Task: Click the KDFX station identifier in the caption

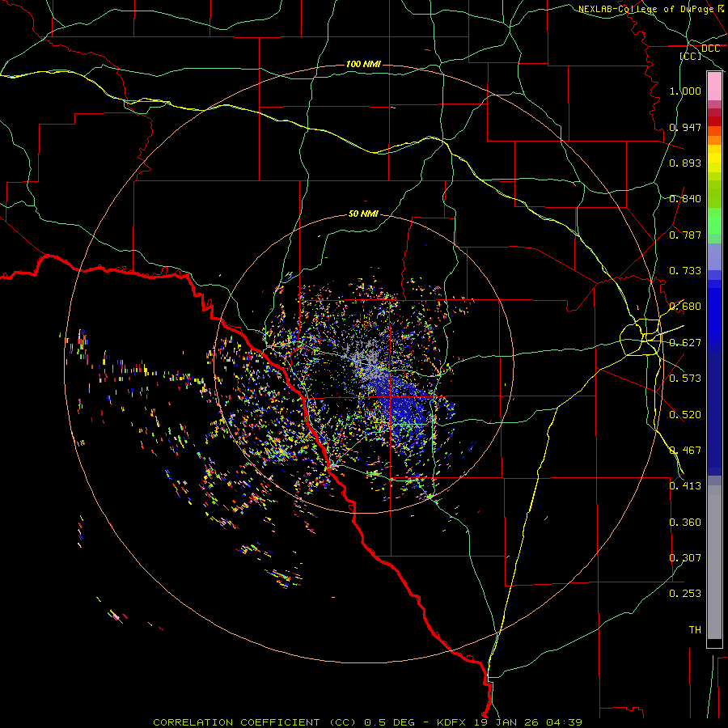Action: pyautogui.click(x=451, y=722)
